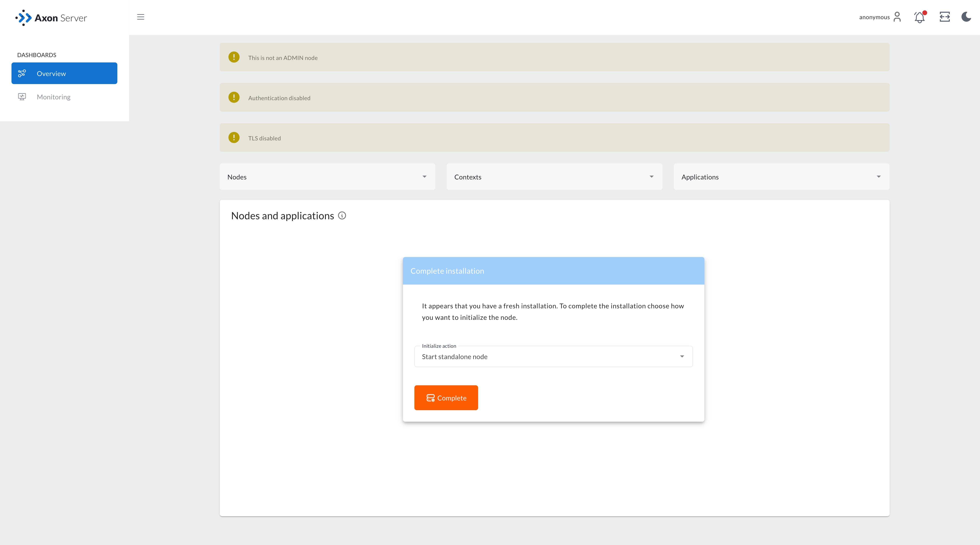980x545 pixels.
Task: Click warning icon on Authentication disabled alert
Action: pyautogui.click(x=234, y=97)
